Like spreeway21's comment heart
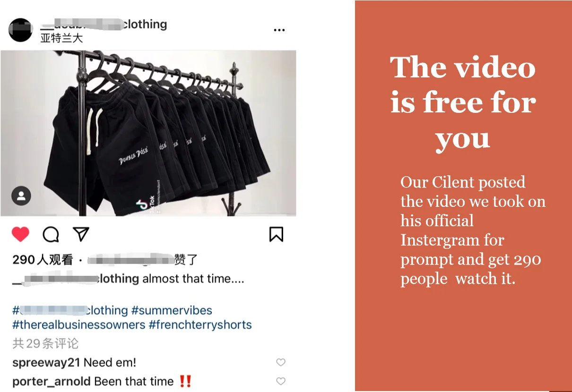Screen dimensions: 572x392 coord(281,362)
